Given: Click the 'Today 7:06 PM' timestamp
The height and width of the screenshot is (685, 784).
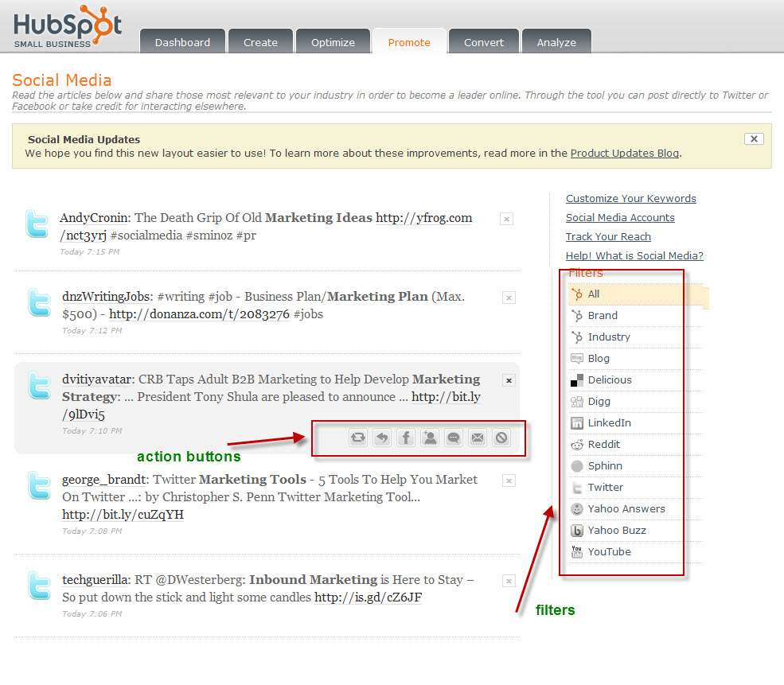Looking at the screenshot, I should (x=92, y=614).
